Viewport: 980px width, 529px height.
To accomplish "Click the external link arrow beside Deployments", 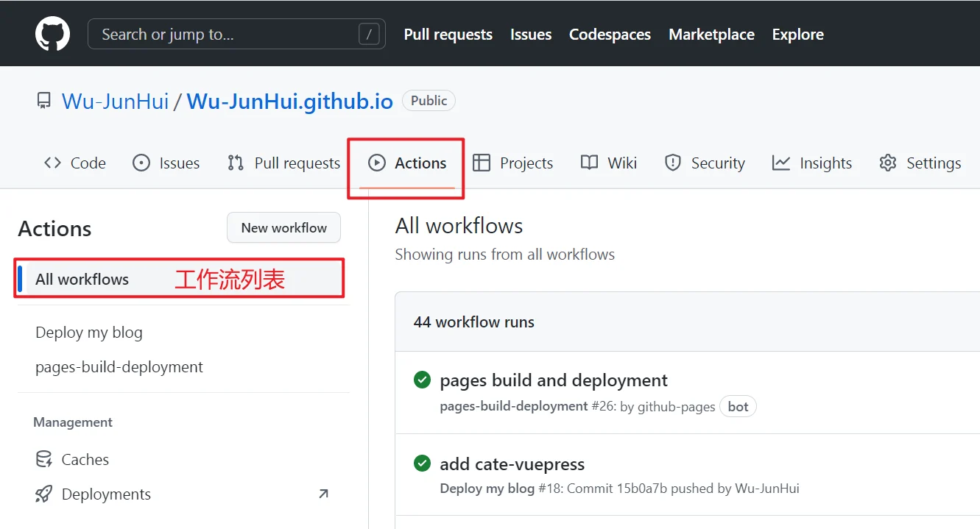I will (x=323, y=494).
